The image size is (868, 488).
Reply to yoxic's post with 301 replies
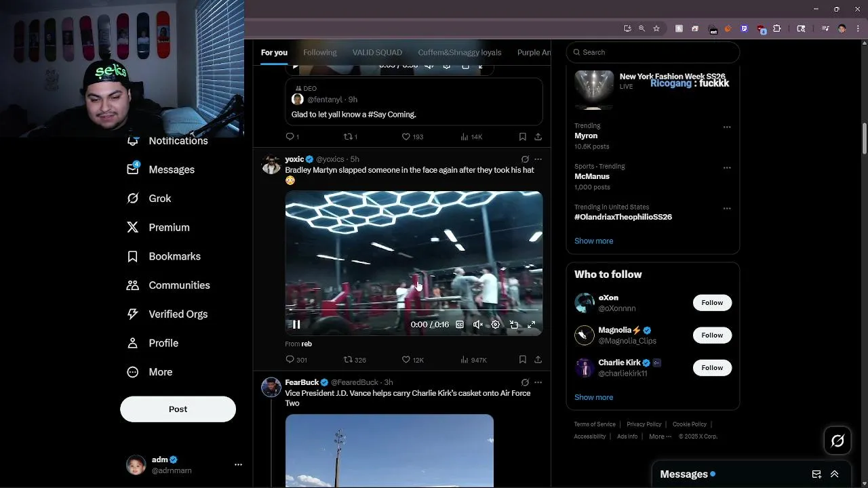tap(296, 360)
